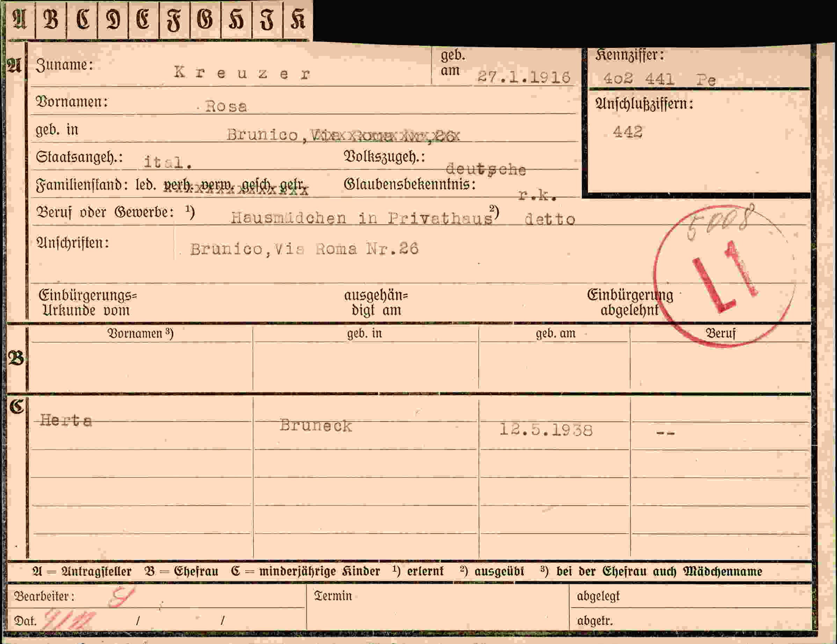
Task: Click the Kennziffer value '402 441 Pe'
Action: pyautogui.click(x=659, y=79)
